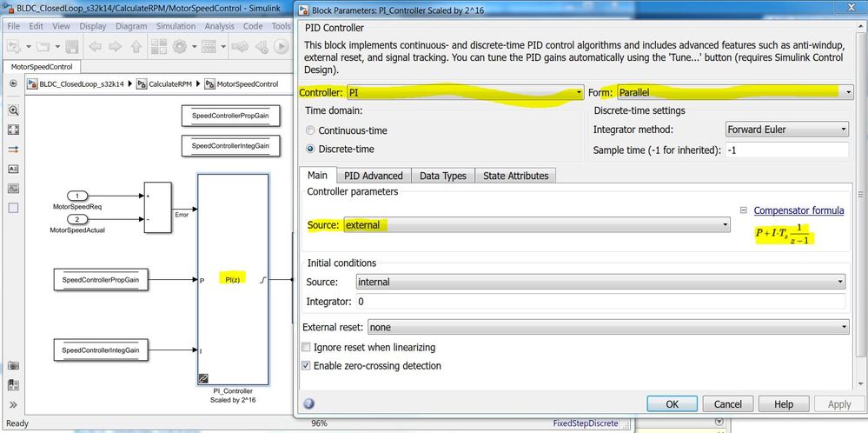Click the Screenshot camera palette icon
Screen dimensions: 868x433
click(x=13, y=365)
